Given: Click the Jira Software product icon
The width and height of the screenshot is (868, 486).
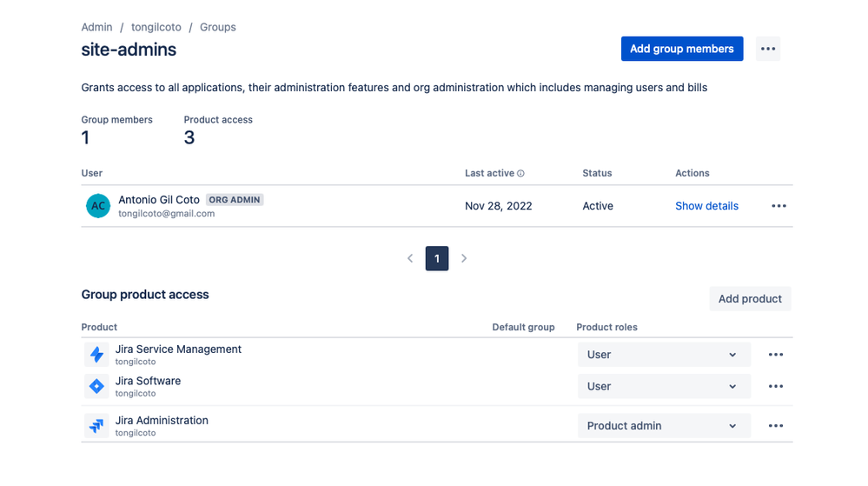Looking at the screenshot, I should [96, 386].
